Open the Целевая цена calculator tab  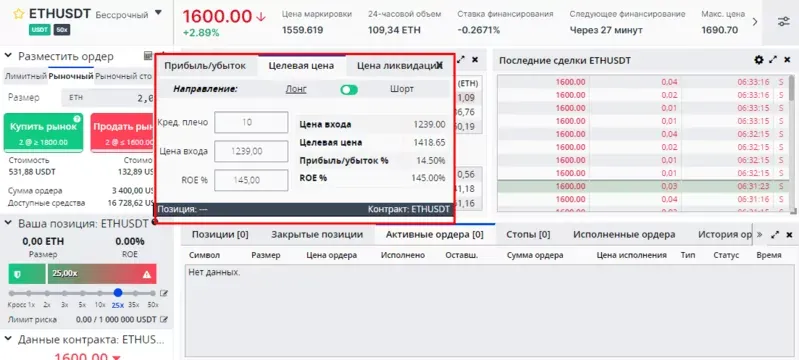(x=301, y=66)
